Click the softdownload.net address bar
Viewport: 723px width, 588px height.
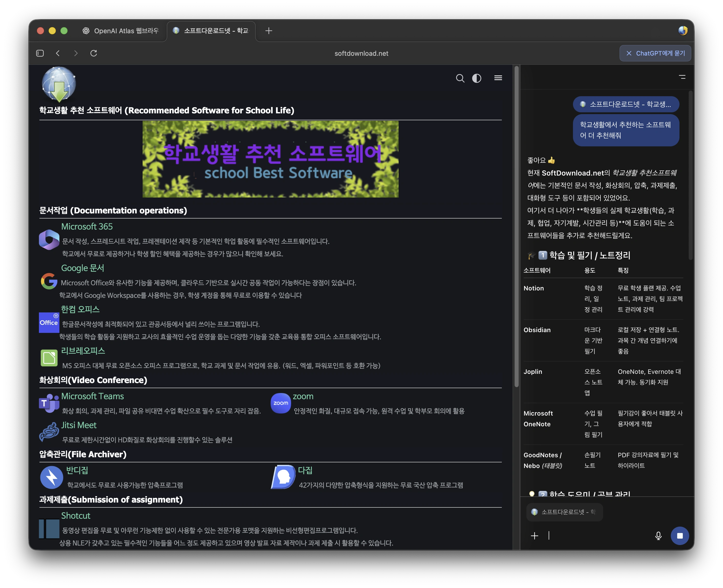click(361, 53)
